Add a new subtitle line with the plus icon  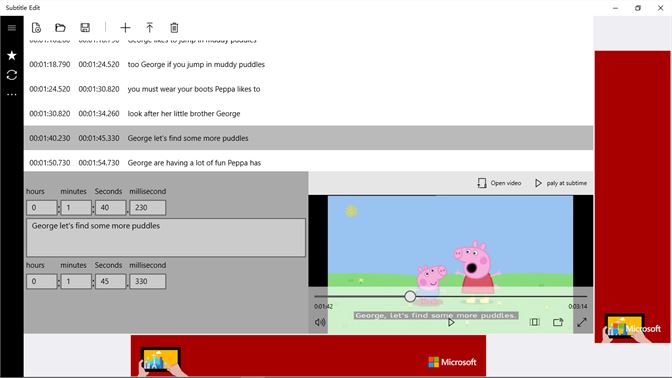[x=125, y=28]
